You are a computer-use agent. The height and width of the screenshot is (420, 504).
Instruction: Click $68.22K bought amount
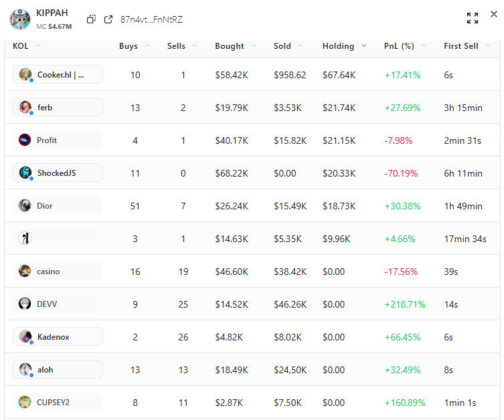point(232,173)
